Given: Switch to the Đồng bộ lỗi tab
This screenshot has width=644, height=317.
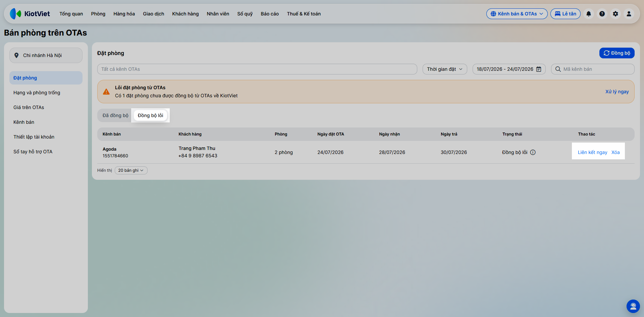Looking at the screenshot, I should tap(150, 115).
